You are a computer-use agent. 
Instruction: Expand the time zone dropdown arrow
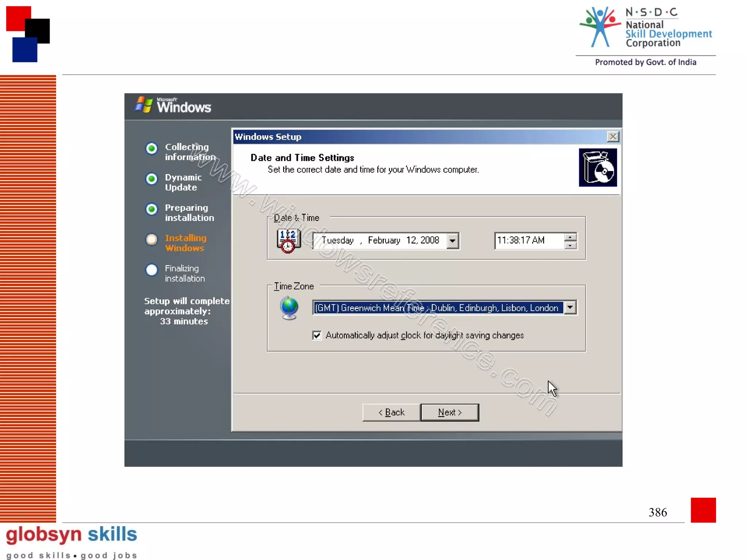[x=570, y=307]
